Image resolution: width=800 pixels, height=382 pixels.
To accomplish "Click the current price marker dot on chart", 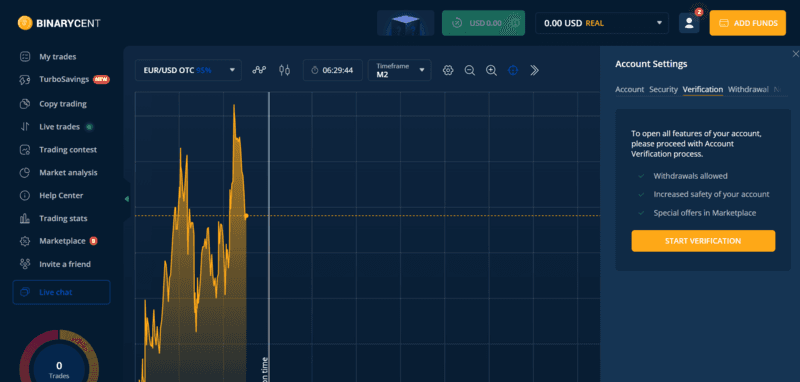I will (x=246, y=216).
